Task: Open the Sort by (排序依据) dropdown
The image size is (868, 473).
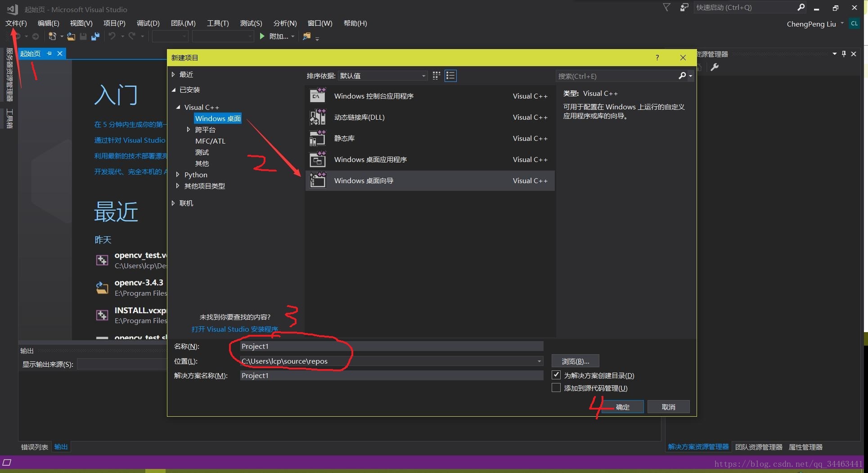Action: 382,76
